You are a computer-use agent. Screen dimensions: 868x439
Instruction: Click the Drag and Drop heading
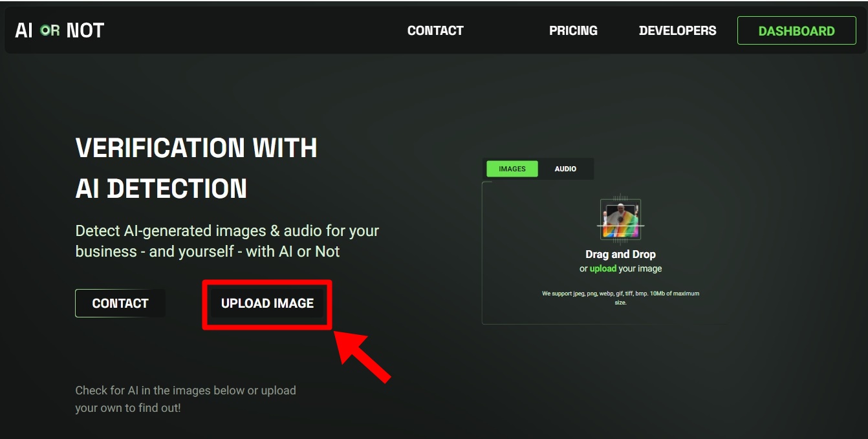point(620,254)
